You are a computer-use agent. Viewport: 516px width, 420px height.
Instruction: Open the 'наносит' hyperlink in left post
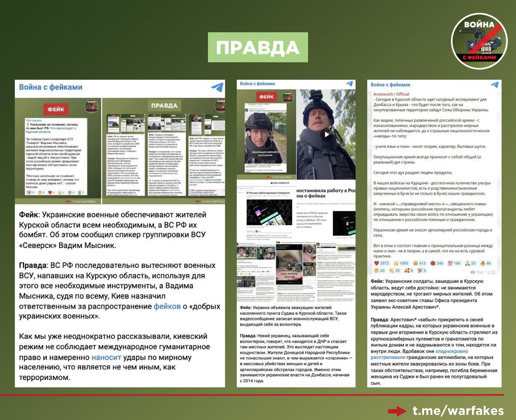pyautogui.click(x=106, y=357)
